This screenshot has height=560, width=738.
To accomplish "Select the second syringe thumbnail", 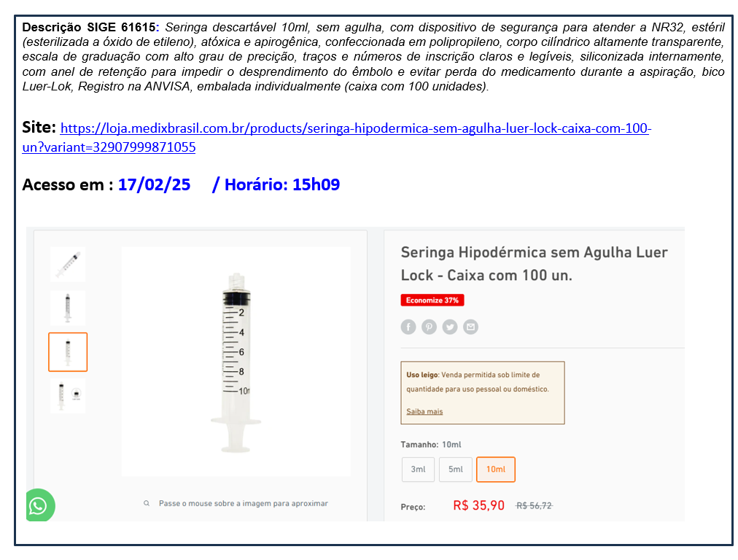I will 68,308.
